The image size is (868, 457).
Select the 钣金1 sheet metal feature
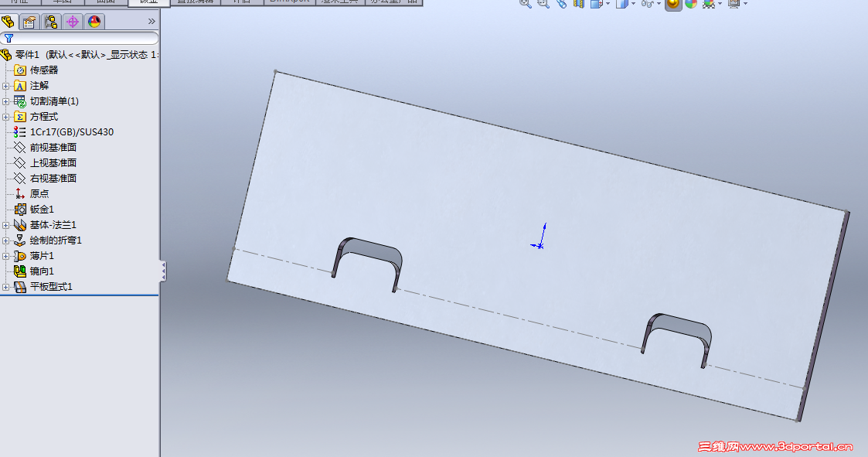[x=34, y=210]
